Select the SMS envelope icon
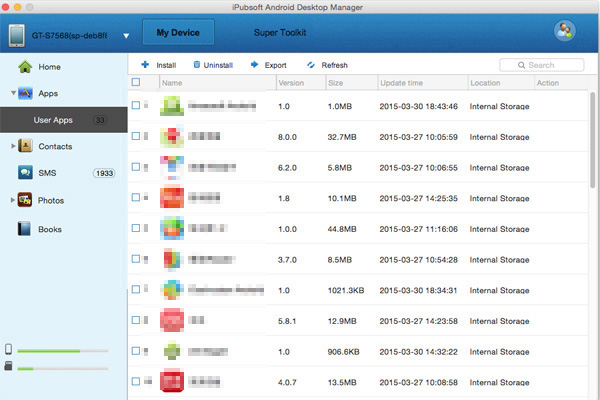This screenshot has height=400, width=600. 25,173
